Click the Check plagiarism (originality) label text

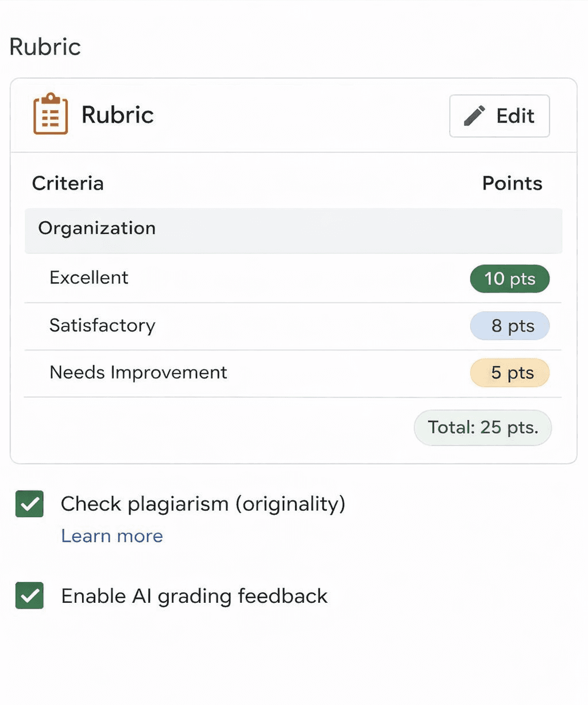[203, 504]
